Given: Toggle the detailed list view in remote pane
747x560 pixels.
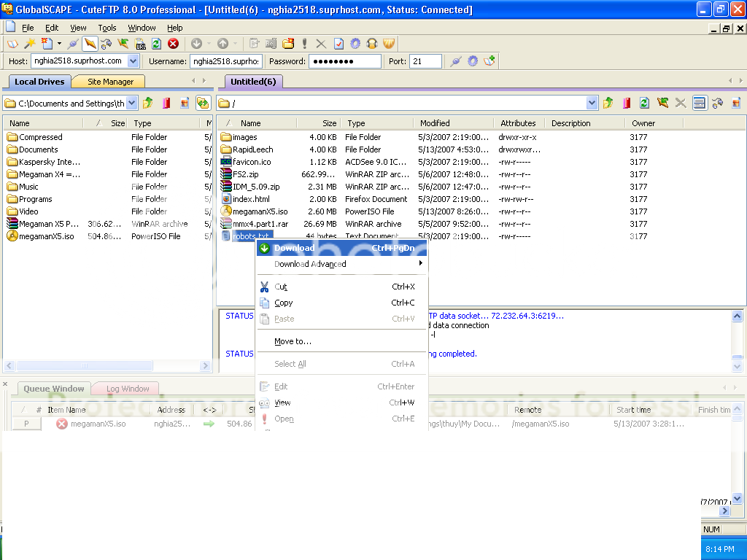Looking at the screenshot, I should (x=700, y=104).
